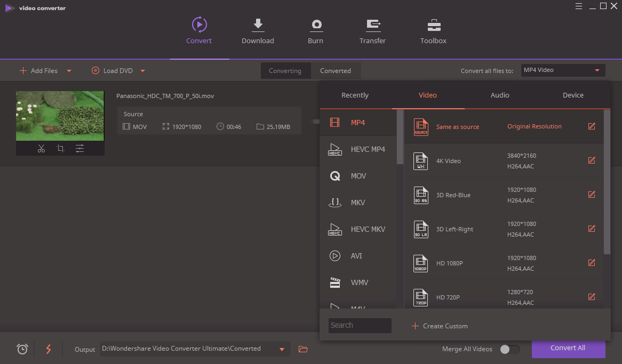The width and height of the screenshot is (622, 364).
Task: Edit the 3D Red-Blue preset settings
Action: [592, 195]
